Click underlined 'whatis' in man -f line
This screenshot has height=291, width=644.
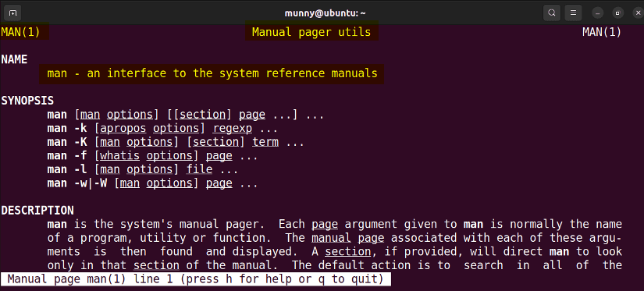click(x=119, y=156)
